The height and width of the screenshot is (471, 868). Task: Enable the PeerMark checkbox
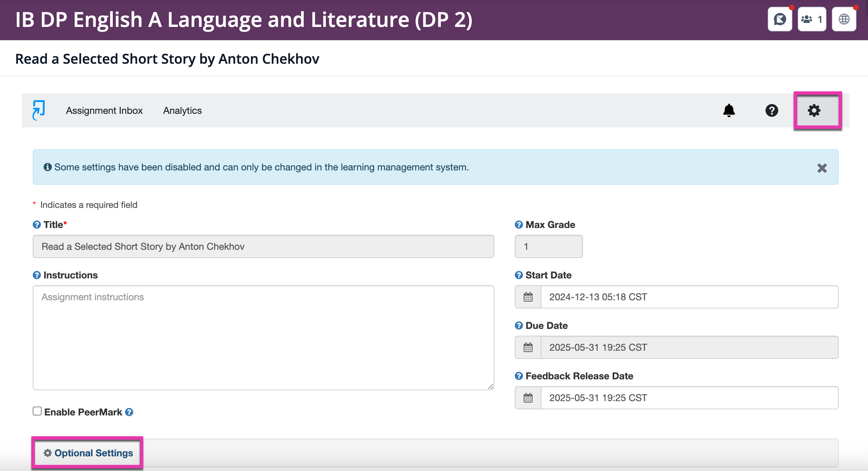tap(37, 411)
